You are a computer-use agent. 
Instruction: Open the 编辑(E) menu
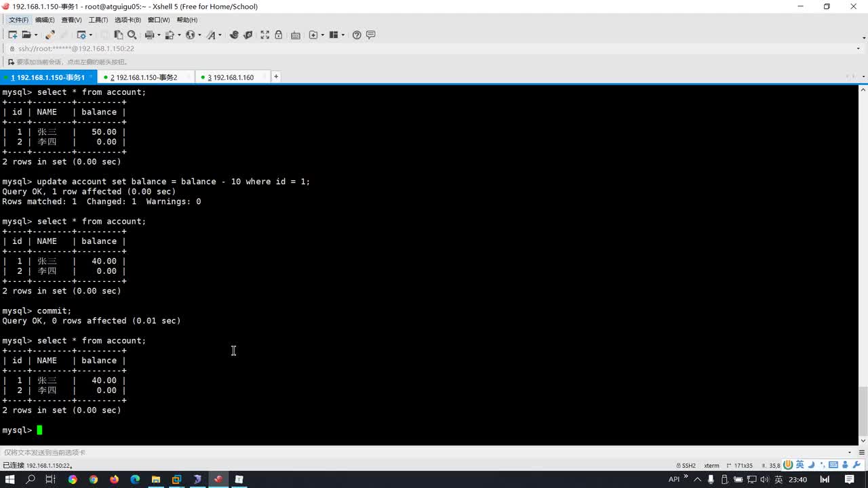tap(45, 20)
